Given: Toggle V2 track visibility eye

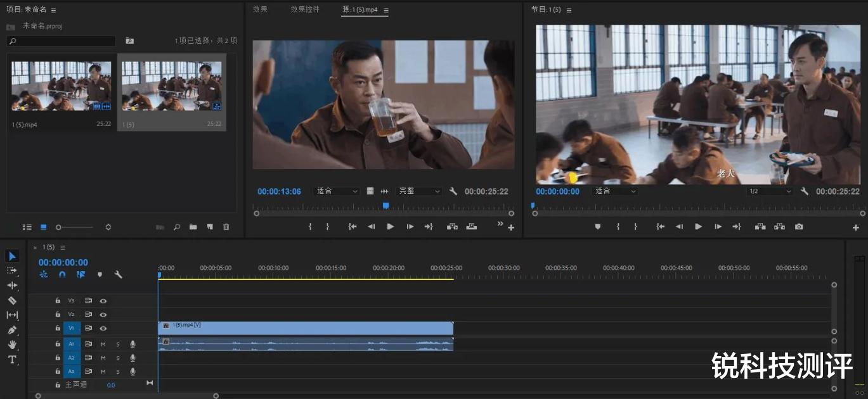Looking at the screenshot, I should 103,315.
